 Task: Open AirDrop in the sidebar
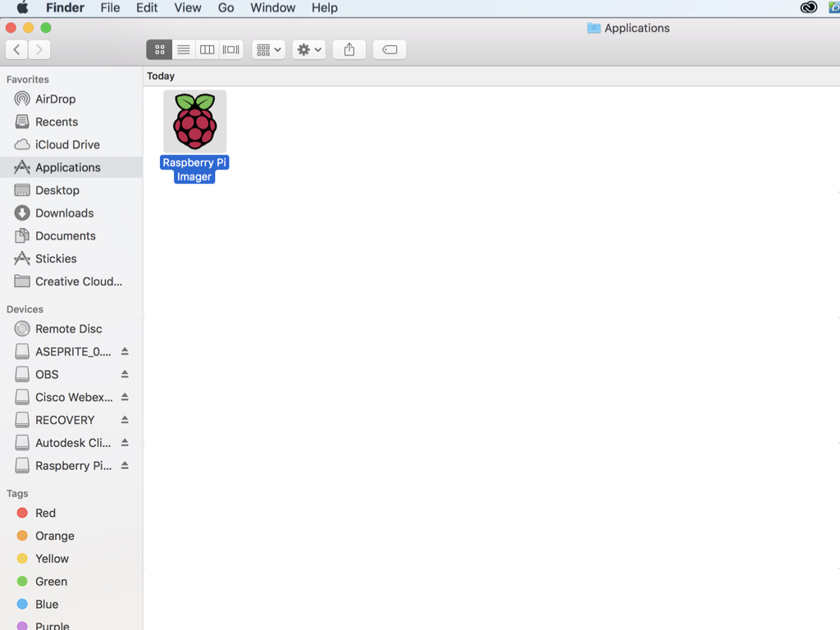(x=71, y=99)
